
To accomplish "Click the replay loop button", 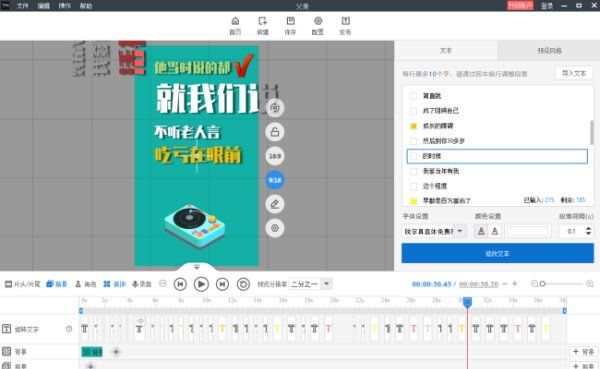I will [x=243, y=284].
